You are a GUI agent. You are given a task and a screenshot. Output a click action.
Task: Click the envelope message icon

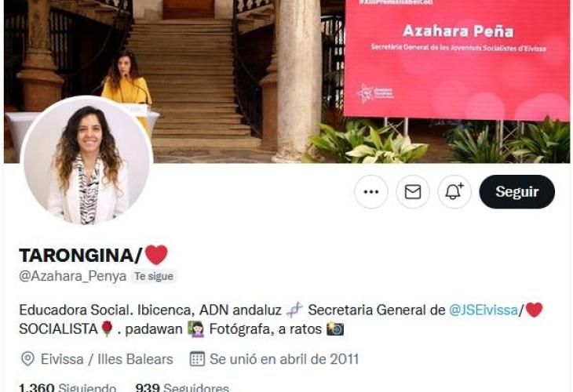coord(413,191)
